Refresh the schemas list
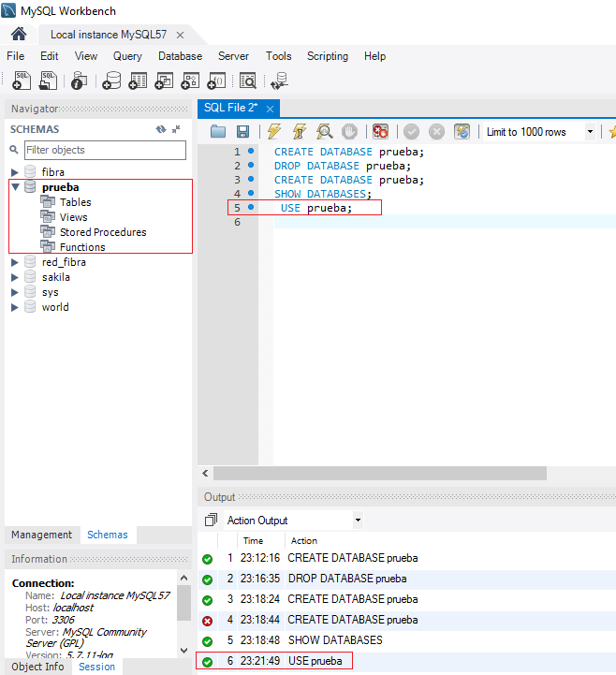Viewport: 616px width, 675px height. pyautogui.click(x=161, y=129)
